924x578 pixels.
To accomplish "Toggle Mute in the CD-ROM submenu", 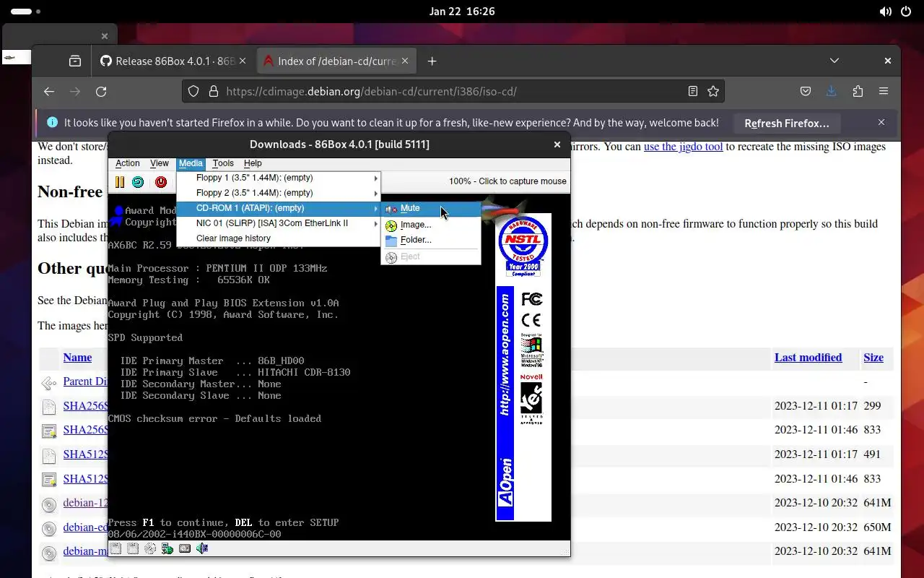I will 431,208.
